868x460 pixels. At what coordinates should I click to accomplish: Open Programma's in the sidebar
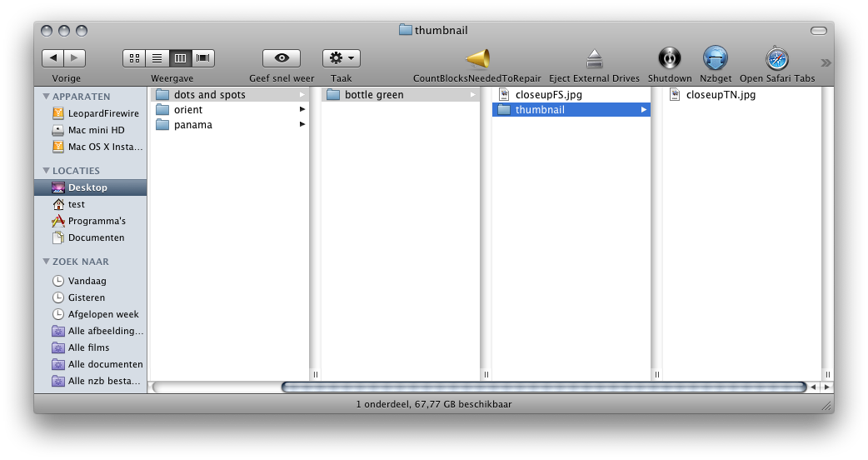click(90, 221)
